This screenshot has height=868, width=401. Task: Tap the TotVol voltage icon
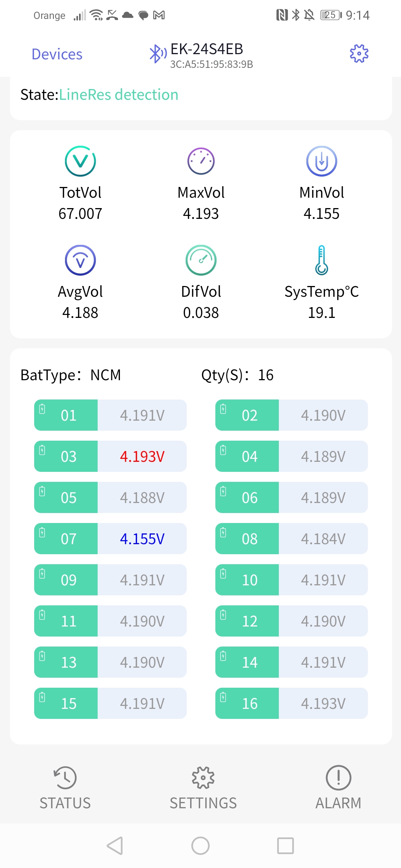(80, 161)
